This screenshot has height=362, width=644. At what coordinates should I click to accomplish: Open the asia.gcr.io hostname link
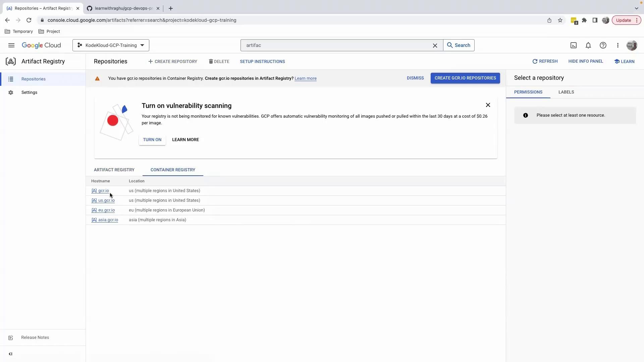click(x=108, y=220)
